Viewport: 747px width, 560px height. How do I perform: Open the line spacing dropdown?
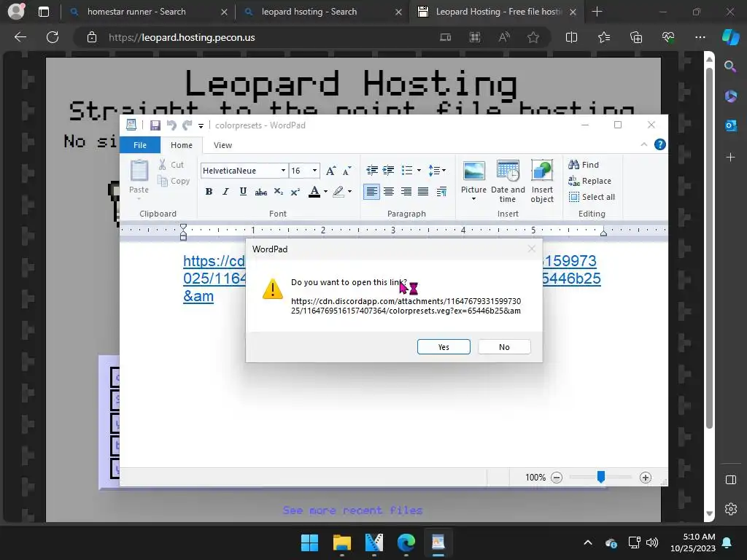(437, 170)
